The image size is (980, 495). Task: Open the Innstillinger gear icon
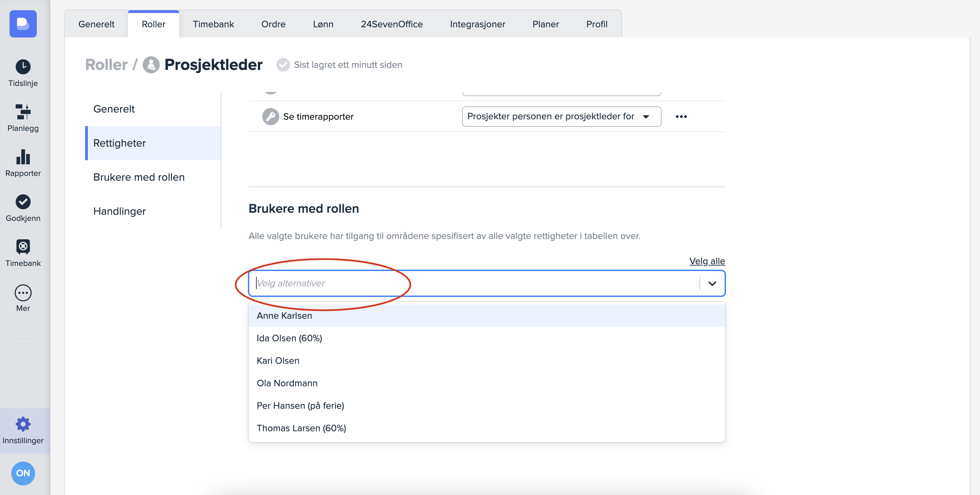[23, 424]
